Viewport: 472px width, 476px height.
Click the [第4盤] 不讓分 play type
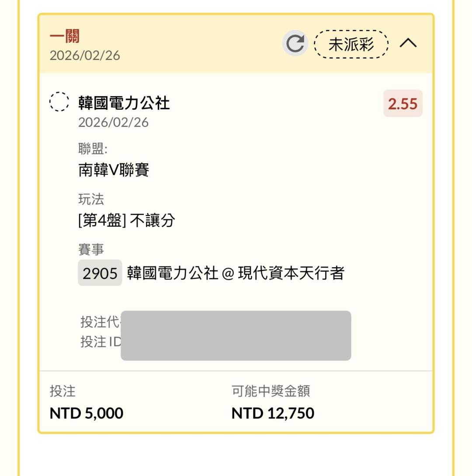[126, 221]
